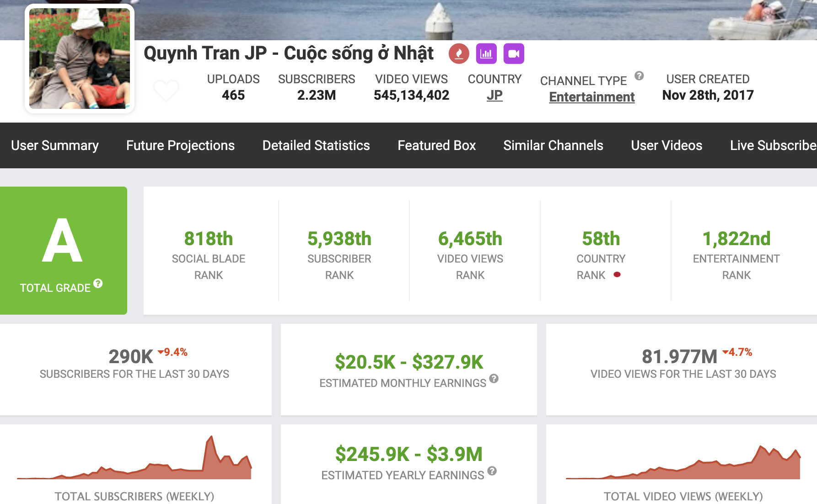Click the Quynh Tran JP channel title
Screen dimensions: 817x504
(288, 54)
